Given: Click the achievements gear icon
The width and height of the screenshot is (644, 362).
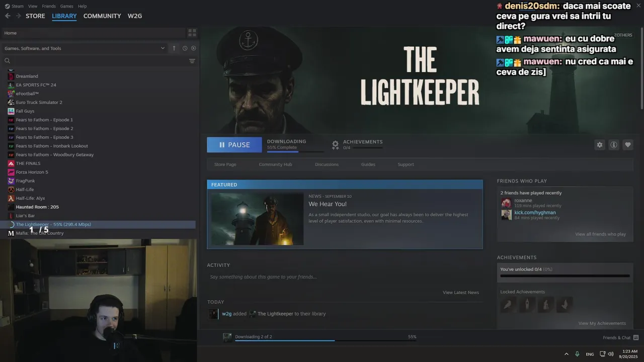Looking at the screenshot, I should [335, 145].
